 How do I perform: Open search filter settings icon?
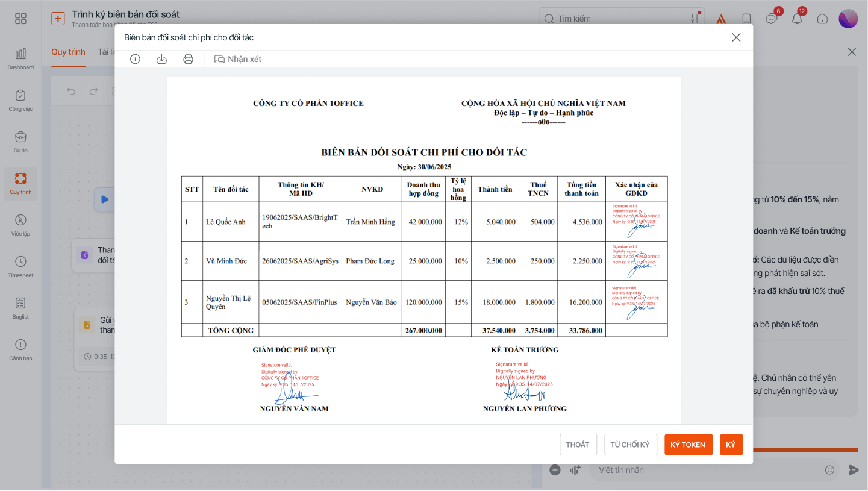(x=696, y=18)
